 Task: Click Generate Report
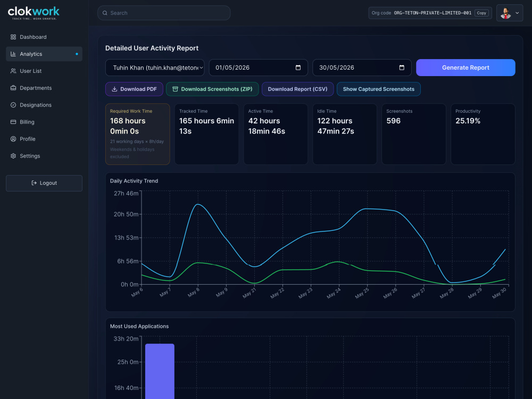[465, 68]
